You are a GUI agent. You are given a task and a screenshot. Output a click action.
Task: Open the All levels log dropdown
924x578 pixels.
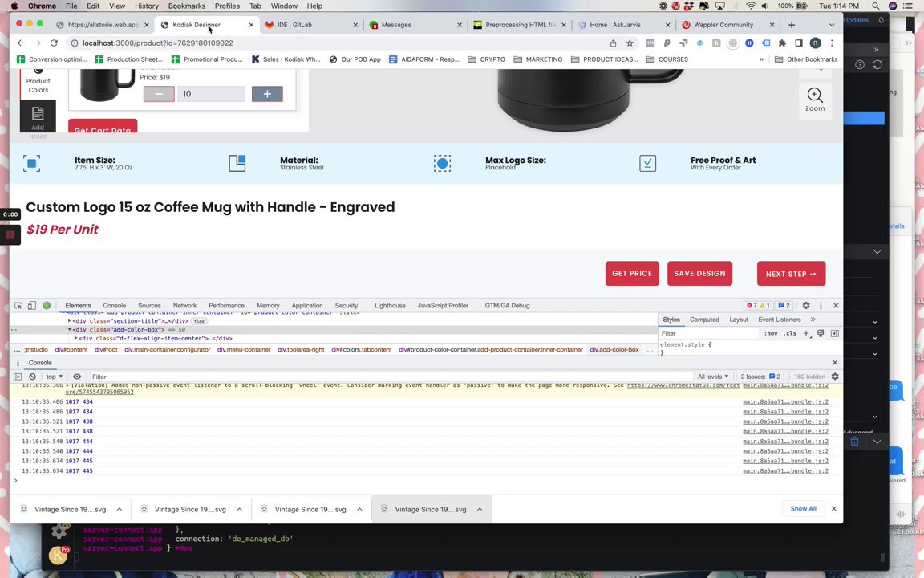(x=712, y=377)
